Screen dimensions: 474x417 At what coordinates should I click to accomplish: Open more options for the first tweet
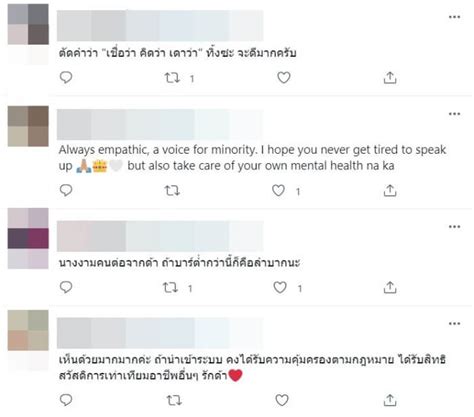[x=454, y=17]
